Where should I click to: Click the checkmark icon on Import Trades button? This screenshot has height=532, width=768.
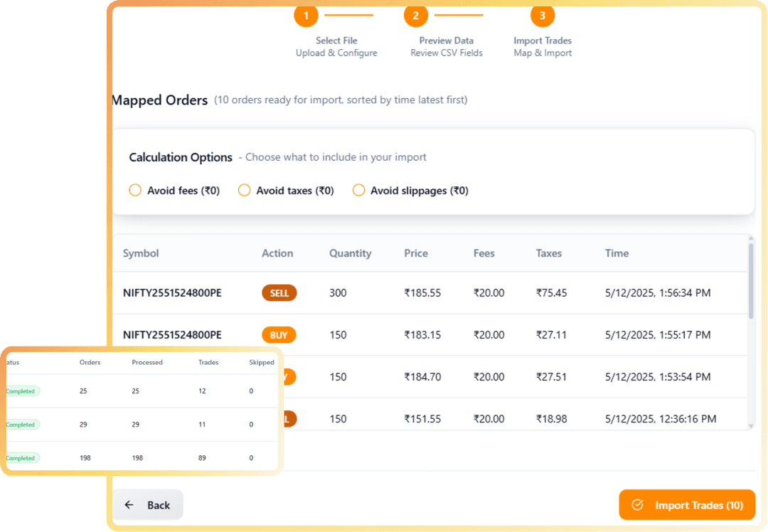[639, 504]
